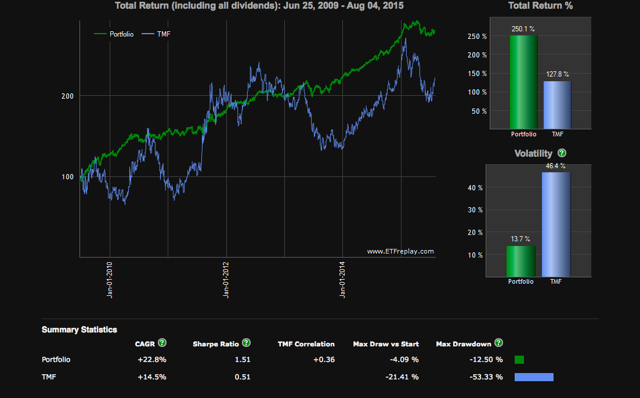This screenshot has height=398, width=640.
Task: Click the Jan-01-2014 axis label
Action: [342, 280]
